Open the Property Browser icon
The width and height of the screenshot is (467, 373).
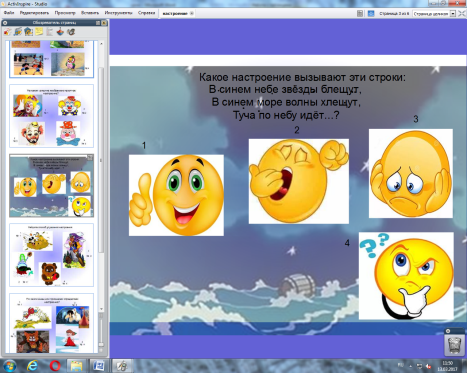[50, 32]
